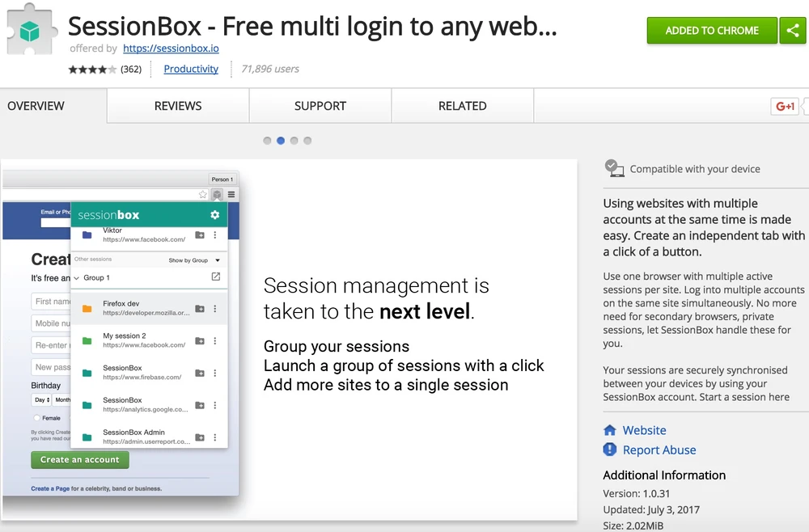Screen dimensions: 809x532
Task: Open the Show by Group dropdown
Action: [194, 260]
